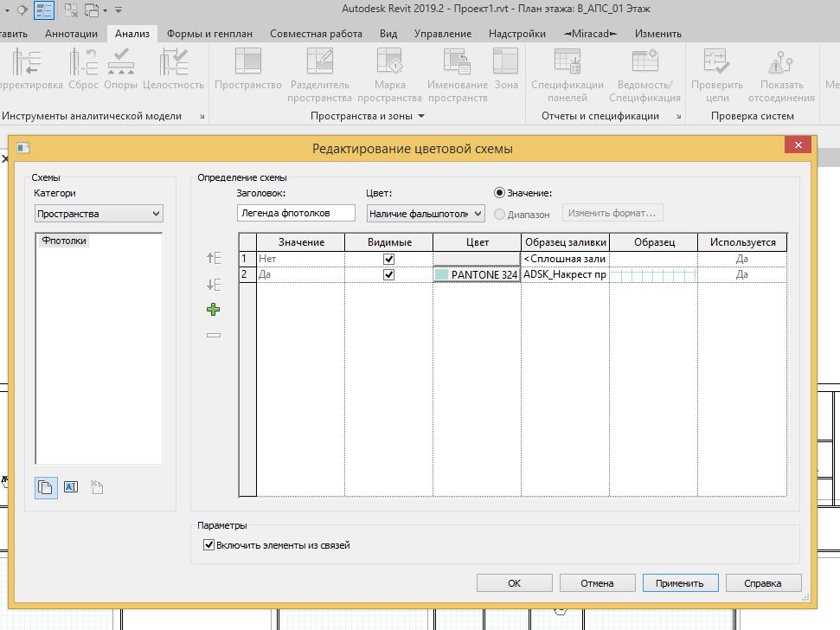Screen dimensions: 840x630
Task: Click the Показать отсоединения icon
Action: point(781,62)
